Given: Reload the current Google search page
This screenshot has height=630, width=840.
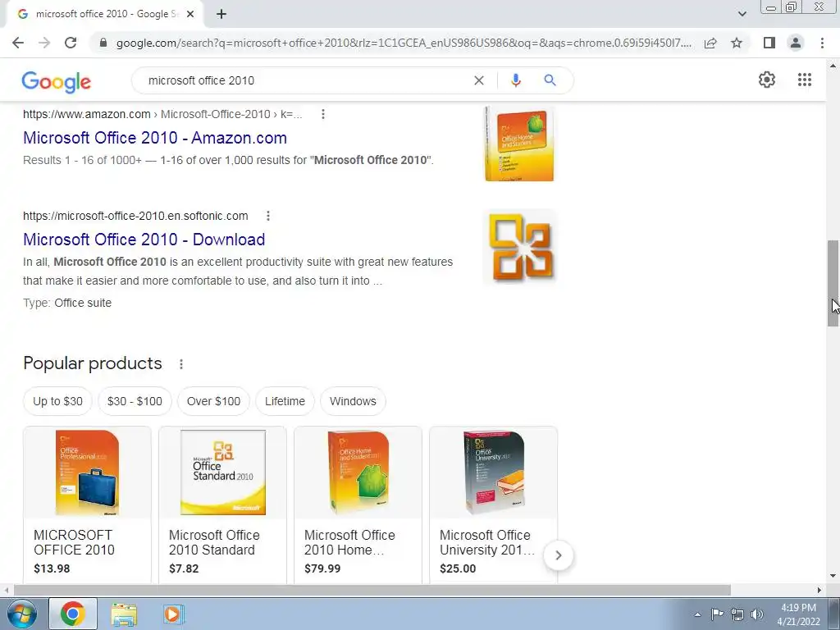Looking at the screenshot, I should [x=71, y=43].
